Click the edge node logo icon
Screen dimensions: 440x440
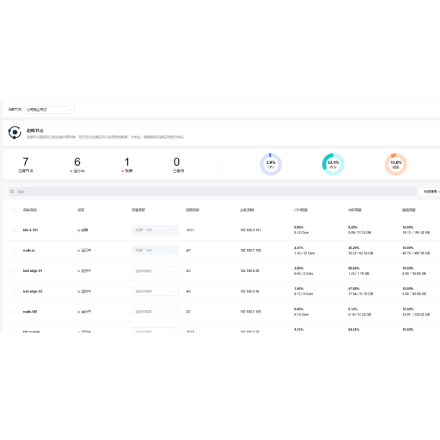tap(15, 133)
